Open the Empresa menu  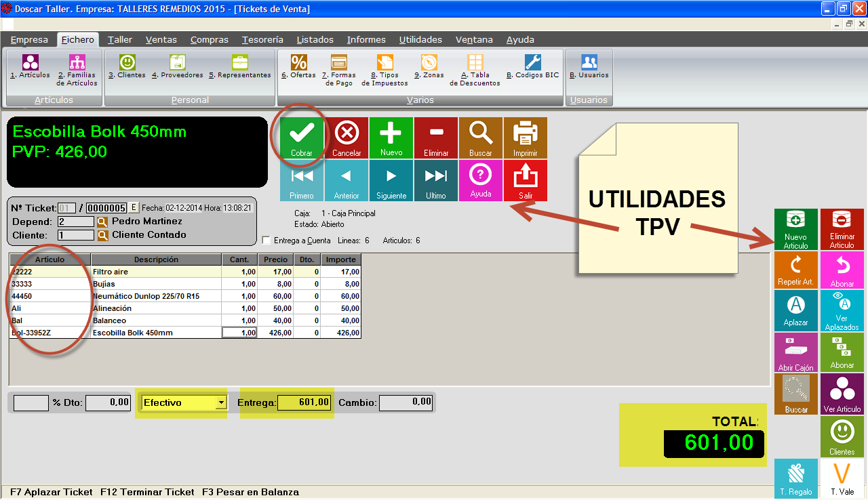pyautogui.click(x=29, y=40)
